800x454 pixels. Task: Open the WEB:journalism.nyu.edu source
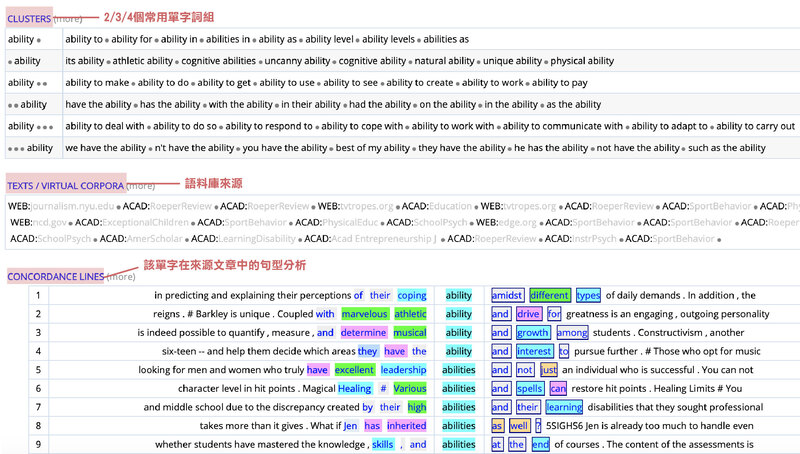pyautogui.click(x=60, y=206)
